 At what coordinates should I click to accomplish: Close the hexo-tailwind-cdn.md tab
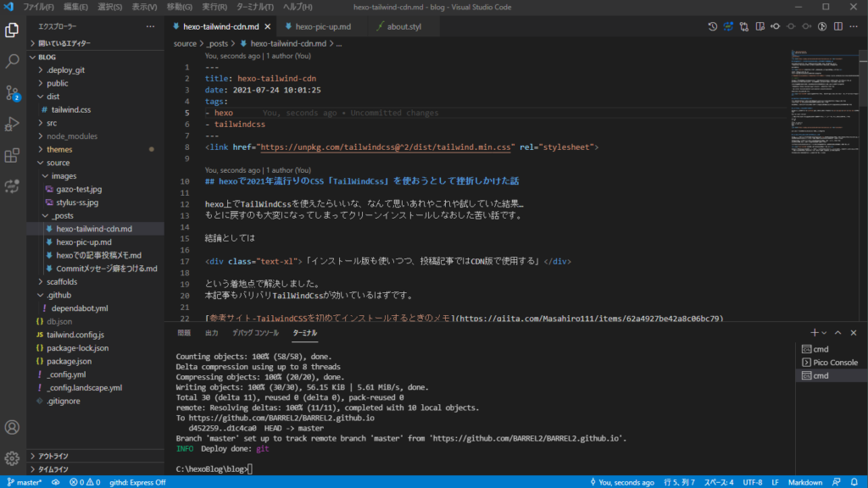pos(267,26)
